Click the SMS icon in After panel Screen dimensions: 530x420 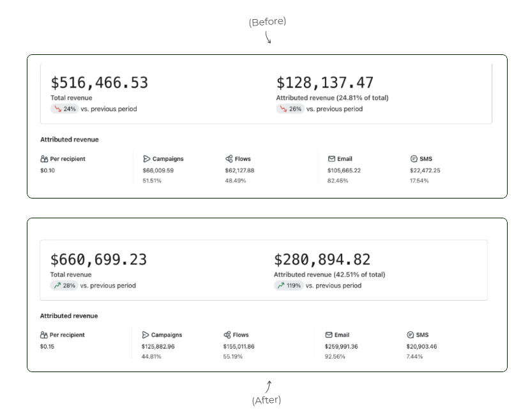point(411,335)
